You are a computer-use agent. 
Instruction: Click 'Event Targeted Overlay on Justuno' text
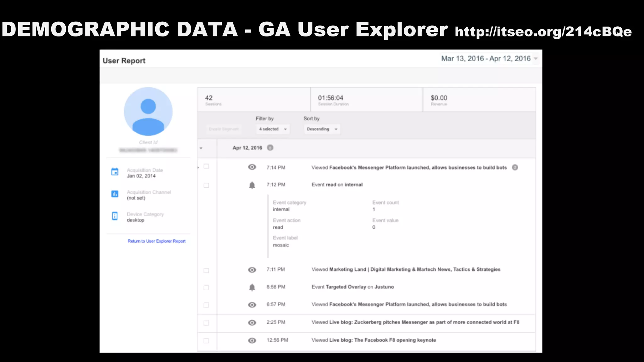pyautogui.click(x=353, y=287)
